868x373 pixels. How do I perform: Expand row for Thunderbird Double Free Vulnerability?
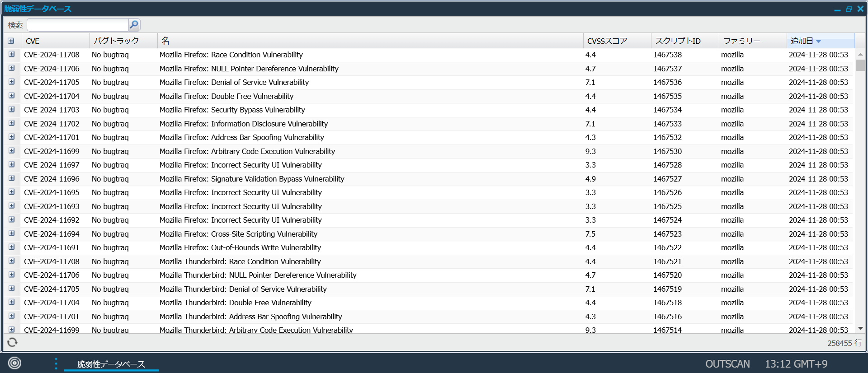(x=12, y=303)
